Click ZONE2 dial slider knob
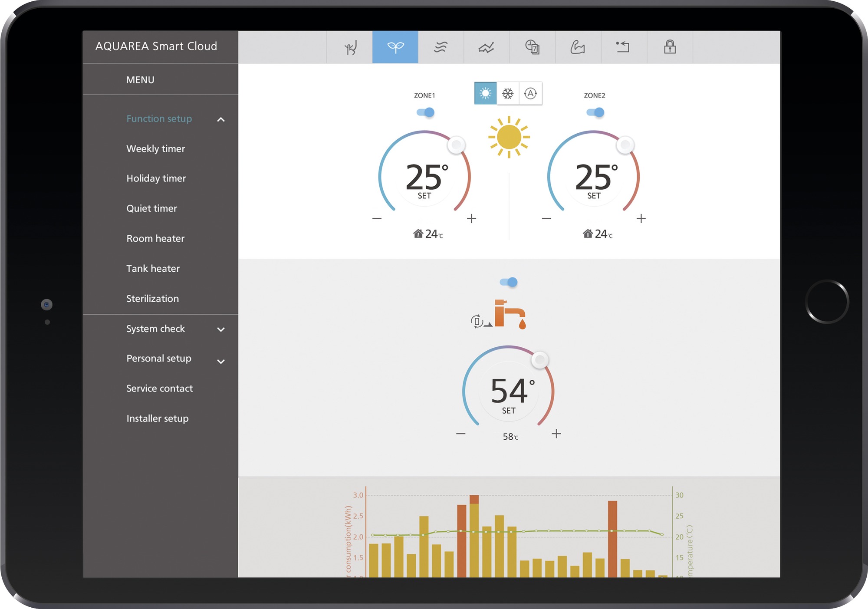 pos(625,145)
